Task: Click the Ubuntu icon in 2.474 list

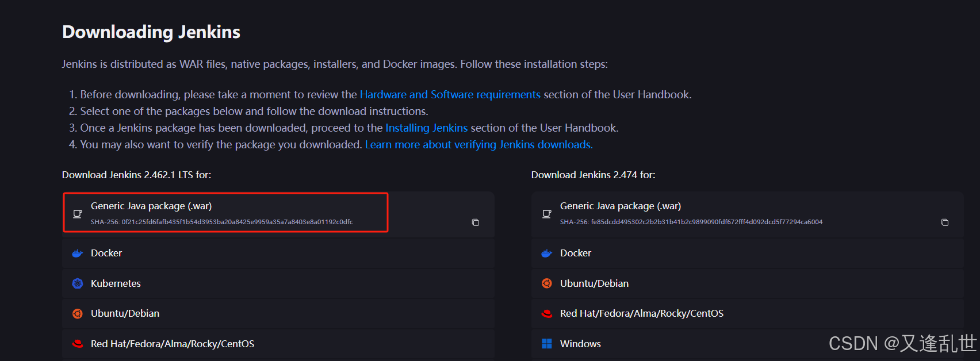Action: tap(547, 283)
